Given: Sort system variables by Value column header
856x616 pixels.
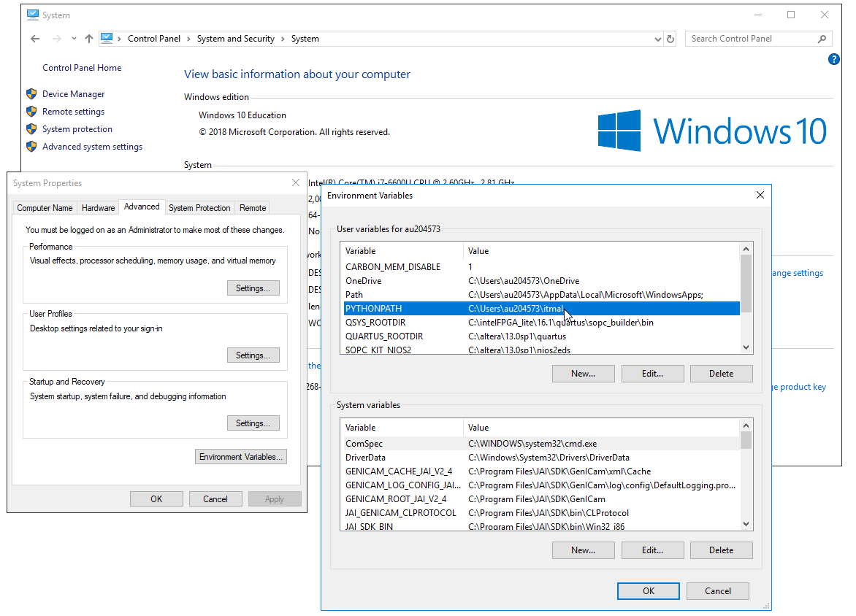Looking at the screenshot, I should click(602, 428).
